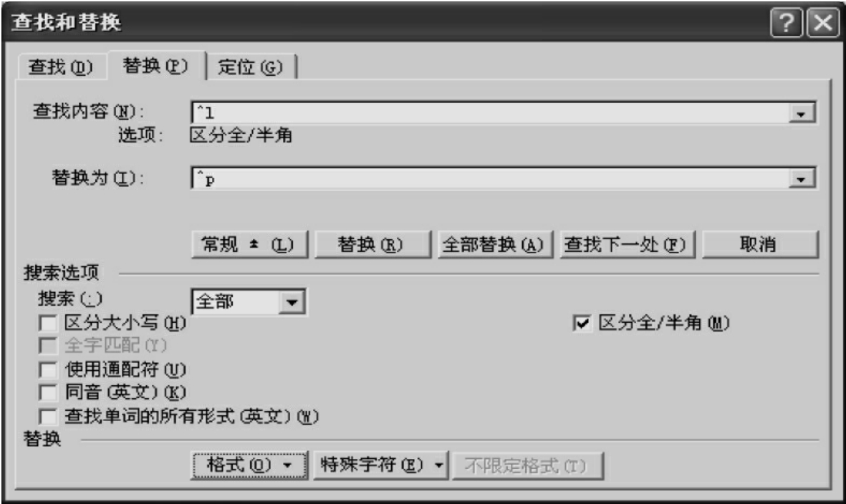Click 全部替换 to replace all
The width and height of the screenshot is (846, 504).
[x=495, y=245]
